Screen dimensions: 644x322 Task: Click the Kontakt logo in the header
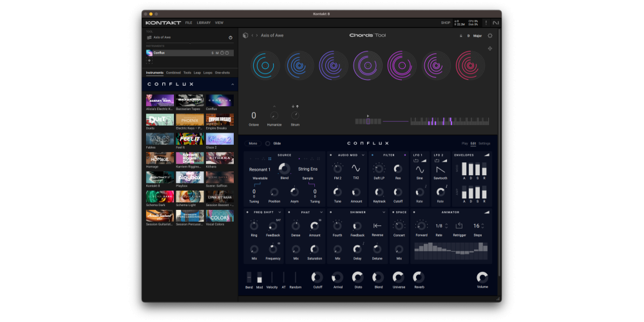[163, 23]
